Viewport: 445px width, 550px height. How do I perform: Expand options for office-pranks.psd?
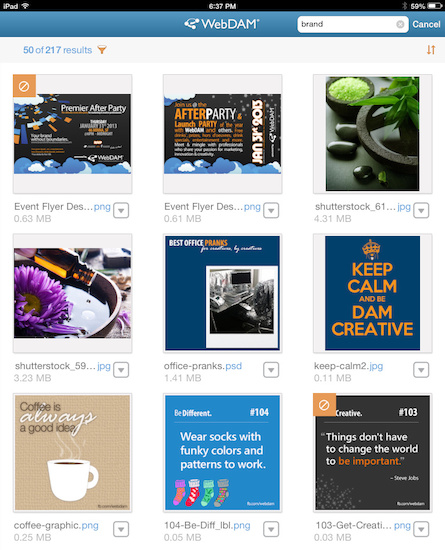click(271, 370)
